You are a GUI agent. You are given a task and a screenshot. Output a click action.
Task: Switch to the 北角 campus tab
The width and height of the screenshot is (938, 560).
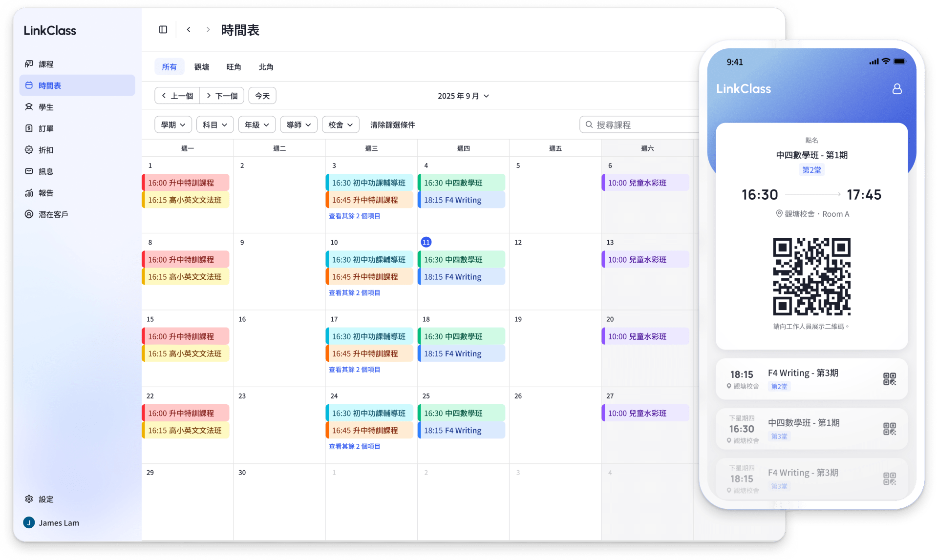coord(266,67)
